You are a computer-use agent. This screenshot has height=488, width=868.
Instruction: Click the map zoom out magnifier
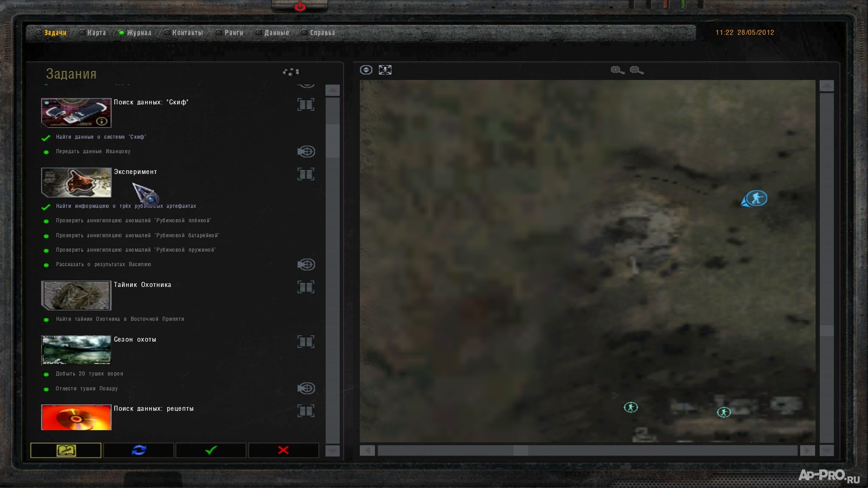pyautogui.click(x=637, y=70)
